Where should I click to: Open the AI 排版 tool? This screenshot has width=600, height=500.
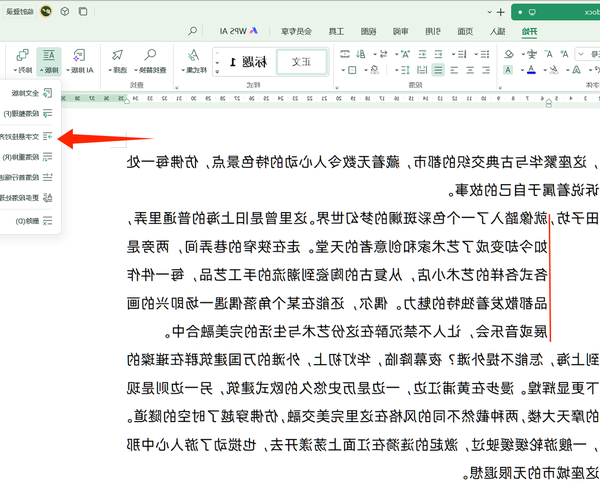[x=83, y=62]
